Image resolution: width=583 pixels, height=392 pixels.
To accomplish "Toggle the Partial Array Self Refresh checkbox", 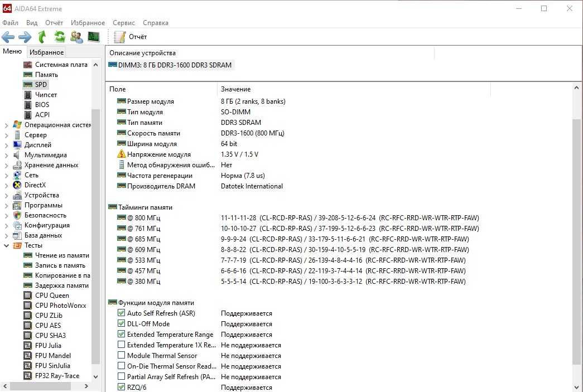I will pyautogui.click(x=121, y=376).
